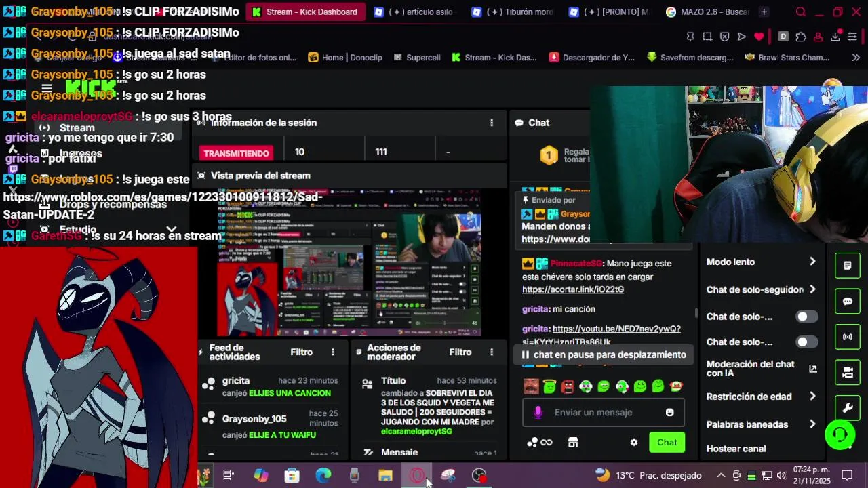
Task: Open the notes side panel icon
Action: (848, 266)
